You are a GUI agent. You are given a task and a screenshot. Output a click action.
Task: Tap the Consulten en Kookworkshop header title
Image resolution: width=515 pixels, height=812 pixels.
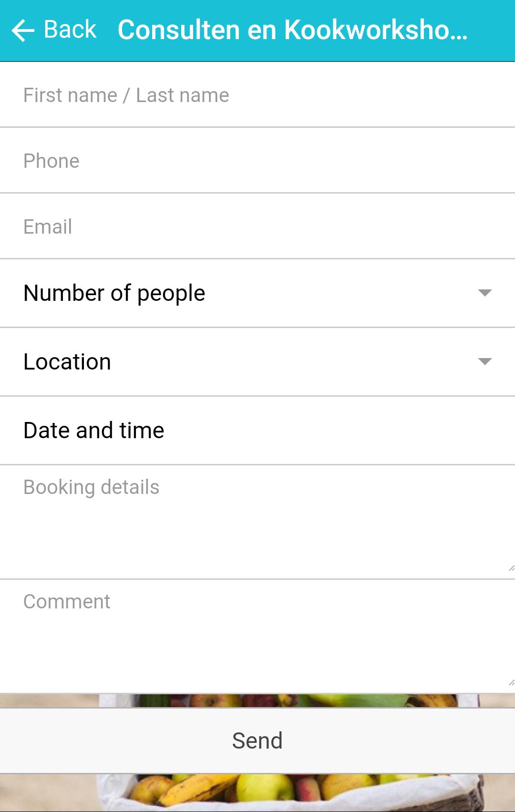pyautogui.click(x=292, y=30)
